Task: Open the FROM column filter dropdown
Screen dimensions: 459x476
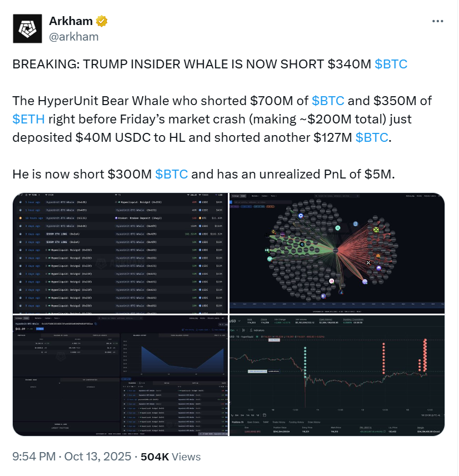Action: 47,196
